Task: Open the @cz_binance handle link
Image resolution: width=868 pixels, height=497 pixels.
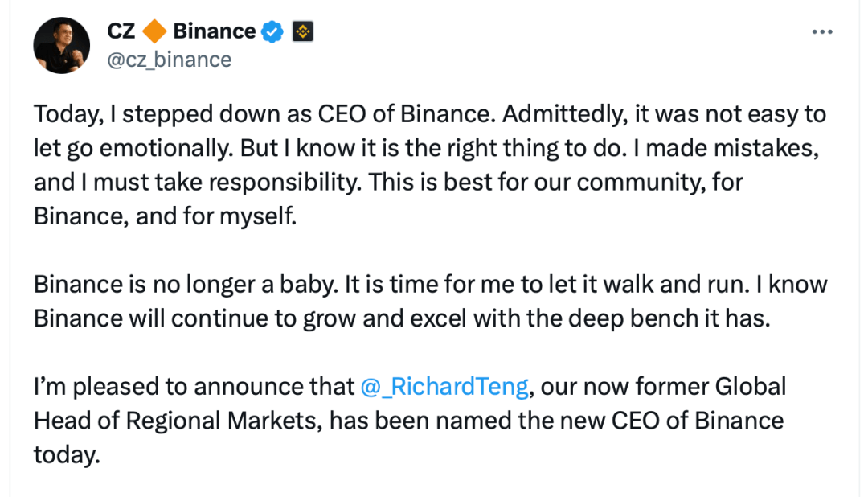Action: (x=169, y=60)
